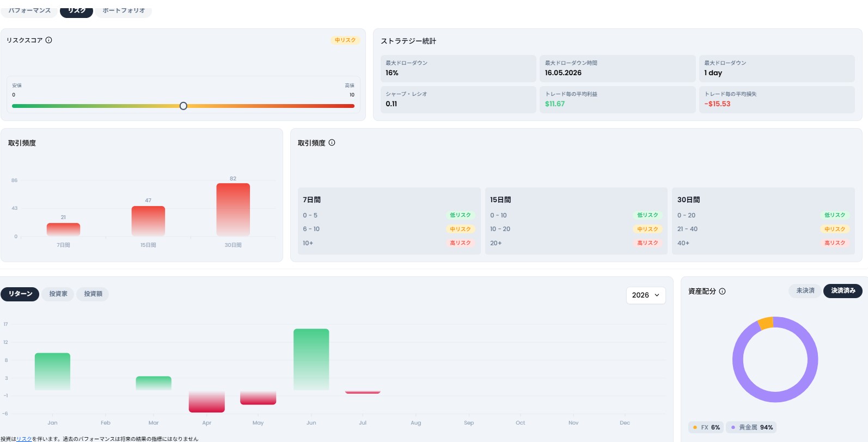868x442 pixels.
Task: Click the 貴金属 94% legend item
Action: click(752, 427)
